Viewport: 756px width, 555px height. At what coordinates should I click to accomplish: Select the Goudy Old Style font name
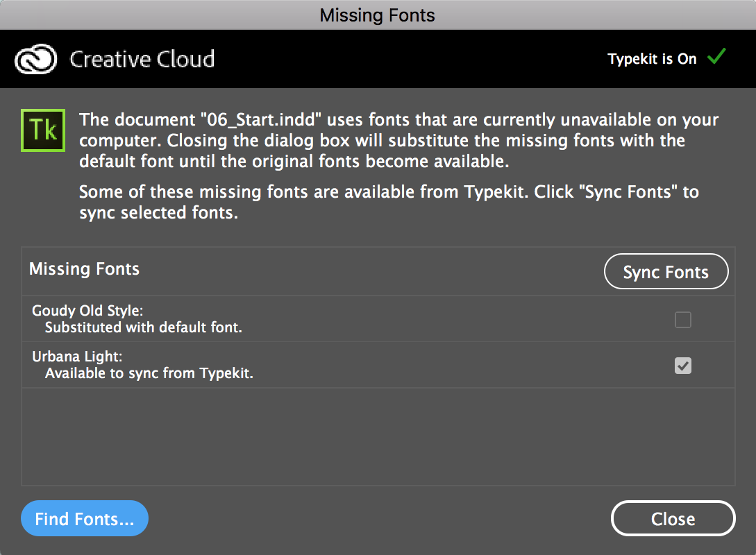click(87, 311)
